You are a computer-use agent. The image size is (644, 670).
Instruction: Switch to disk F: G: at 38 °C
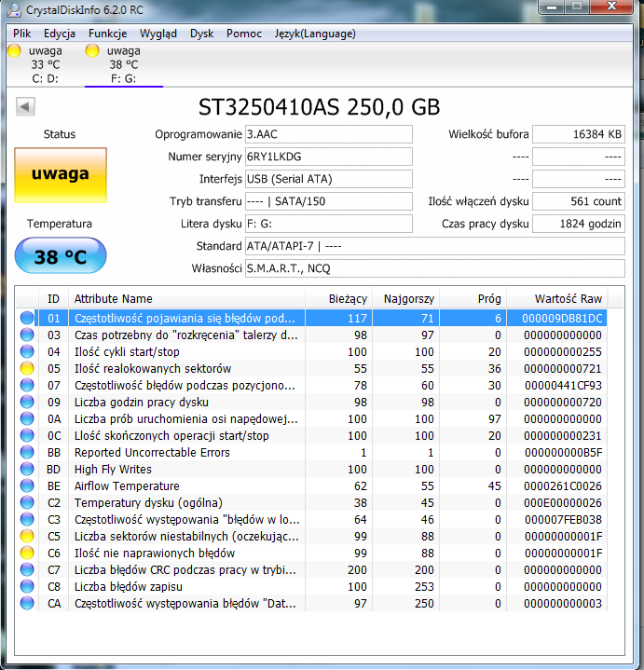tap(124, 64)
